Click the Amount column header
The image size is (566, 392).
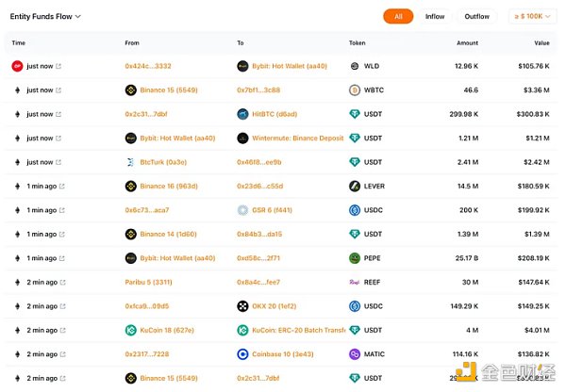tap(468, 42)
